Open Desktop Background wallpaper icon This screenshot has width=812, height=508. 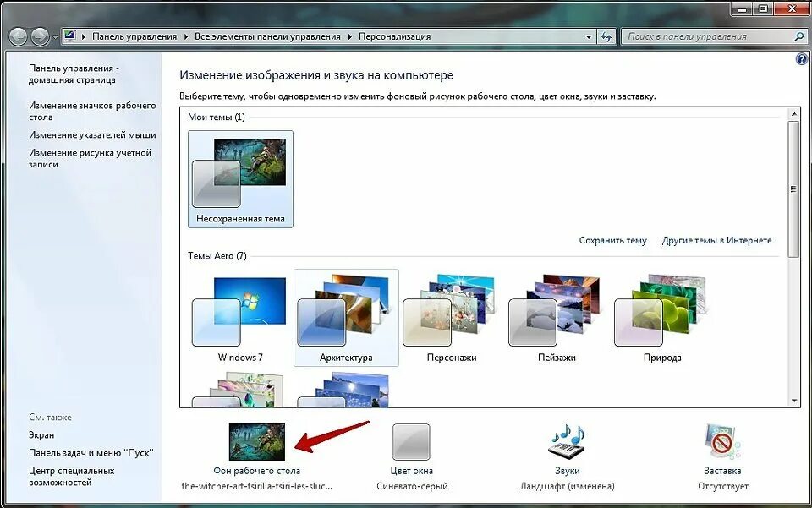pyautogui.click(x=257, y=442)
